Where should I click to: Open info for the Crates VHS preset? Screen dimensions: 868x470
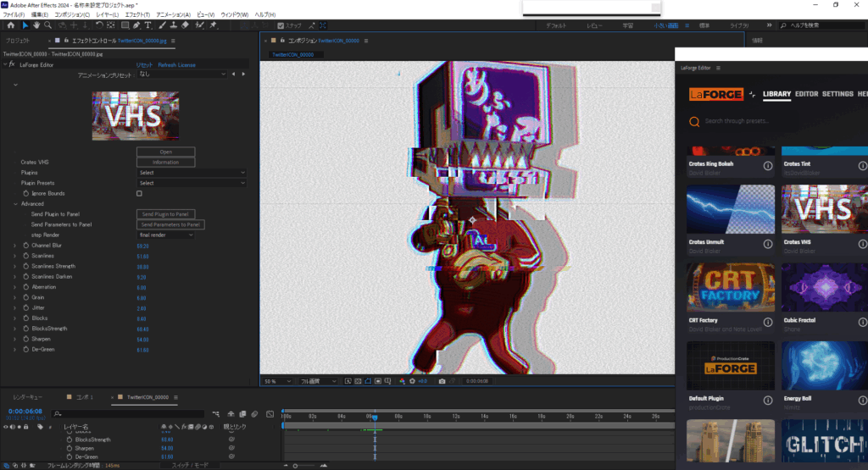click(862, 245)
